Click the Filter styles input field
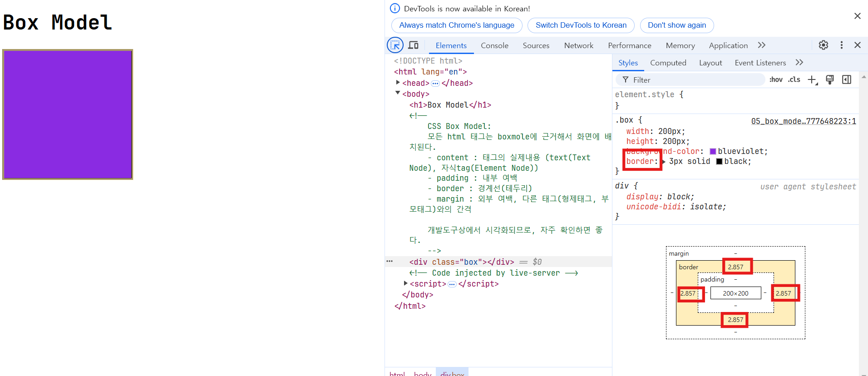868x376 pixels. pyautogui.click(x=690, y=80)
